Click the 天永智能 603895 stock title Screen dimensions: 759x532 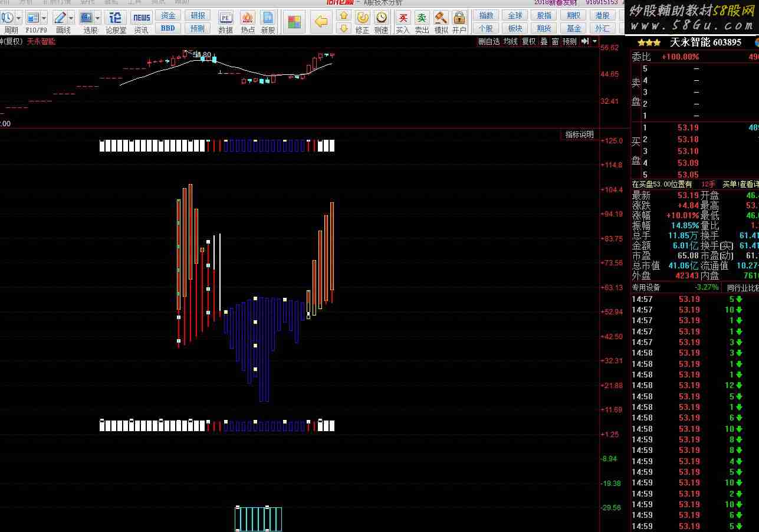tap(705, 42)
